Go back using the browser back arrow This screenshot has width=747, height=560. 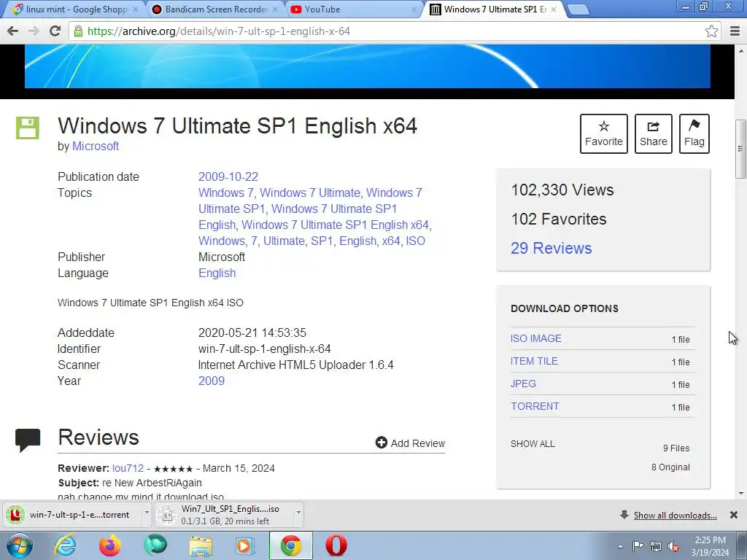[13, 31]
